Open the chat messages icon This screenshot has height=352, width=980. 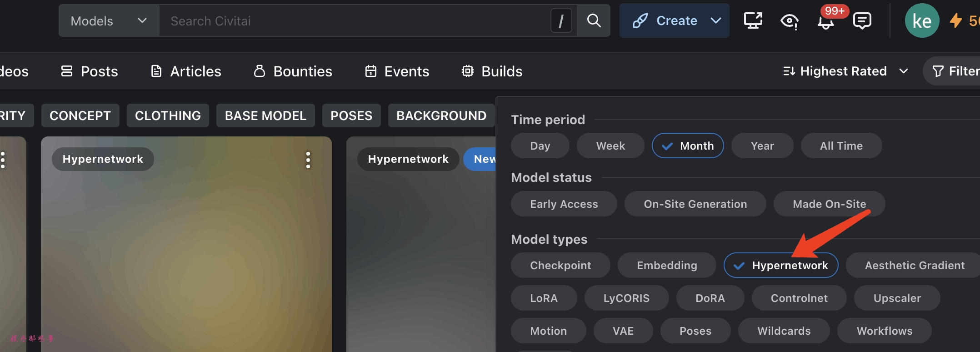coord(862,21)
